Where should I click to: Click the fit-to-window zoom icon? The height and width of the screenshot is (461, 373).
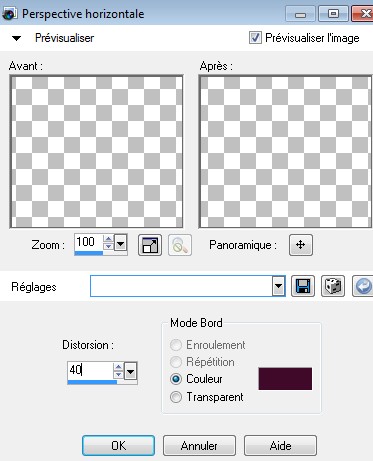[x=150, y=245]
